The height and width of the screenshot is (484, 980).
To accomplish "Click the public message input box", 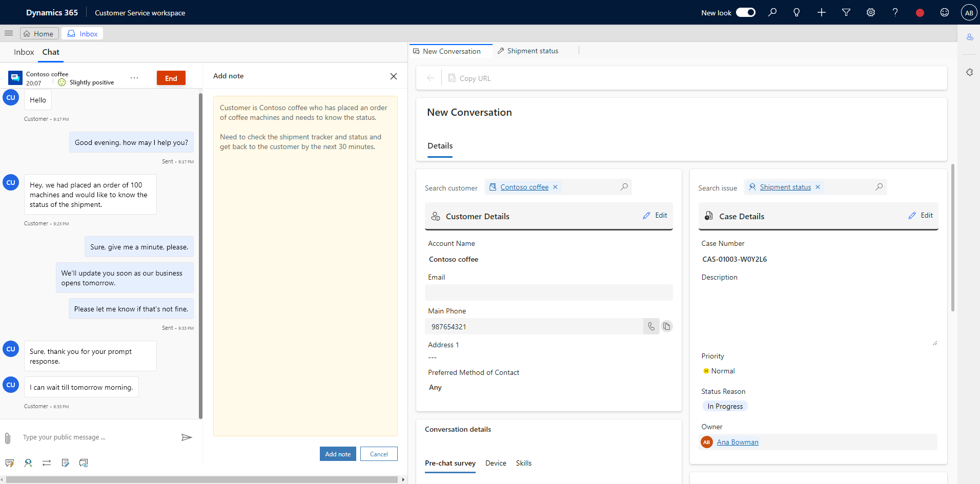I will coord(97,437).
